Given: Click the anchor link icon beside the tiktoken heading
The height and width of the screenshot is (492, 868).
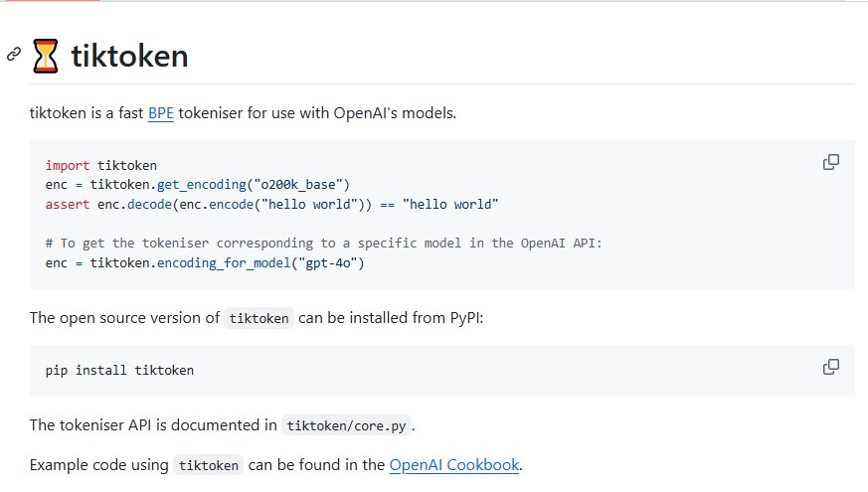Looking at the screenshot, I should coord(14,55).
